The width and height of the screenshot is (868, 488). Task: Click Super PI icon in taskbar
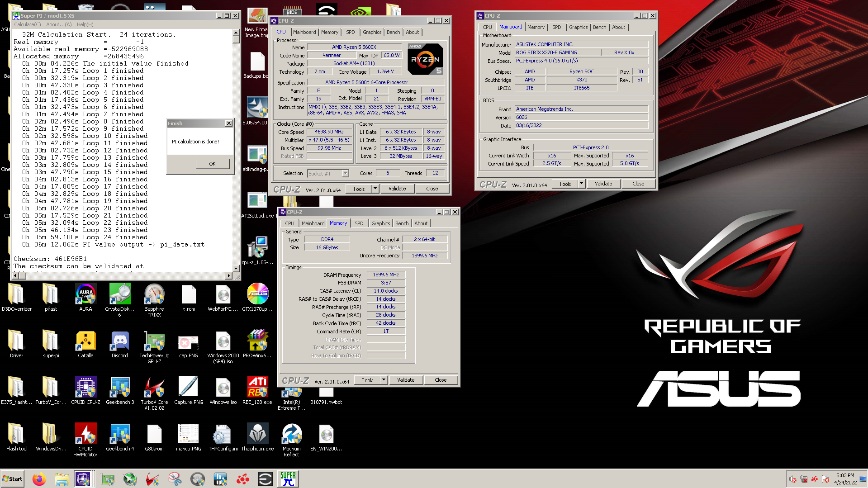[288, 479]
